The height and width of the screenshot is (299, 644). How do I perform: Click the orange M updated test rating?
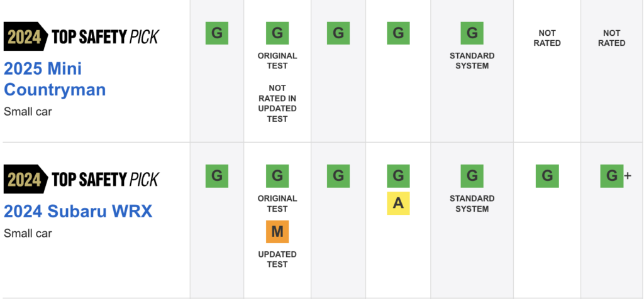(x=277, y=232)
